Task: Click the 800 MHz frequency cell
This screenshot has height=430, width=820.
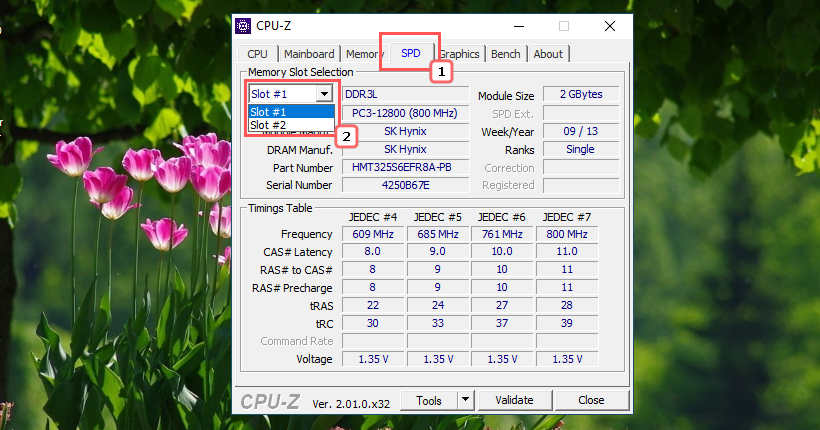Action: click(567, 234)
